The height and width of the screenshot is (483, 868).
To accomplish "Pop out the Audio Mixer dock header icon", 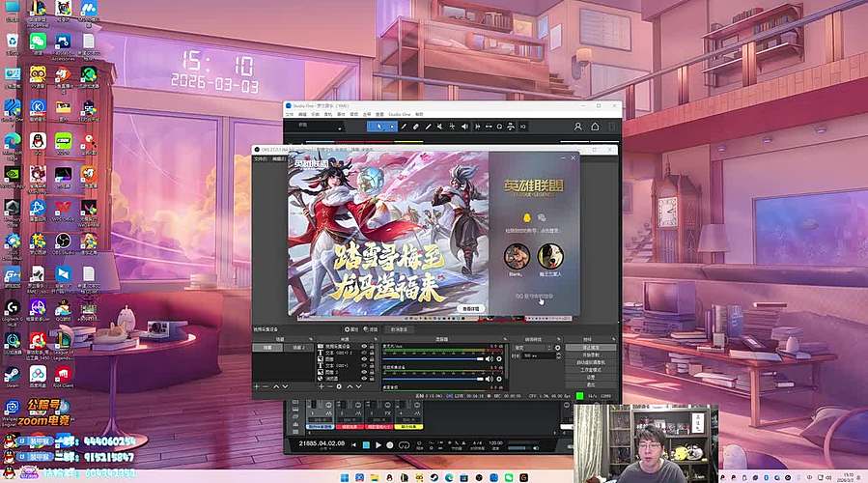I will pyautogui.click(x=505, y=339).
